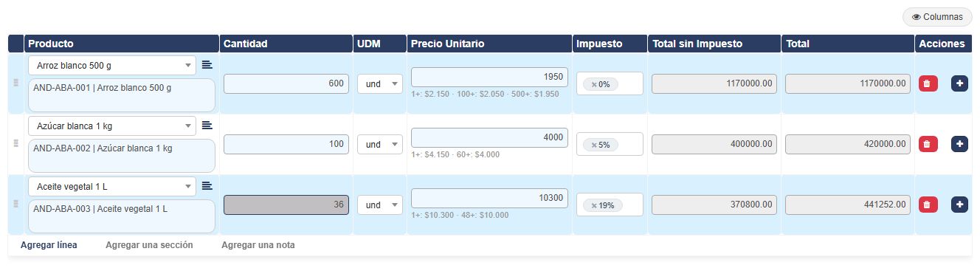Remove the 19% tax tag

[594, 205]
